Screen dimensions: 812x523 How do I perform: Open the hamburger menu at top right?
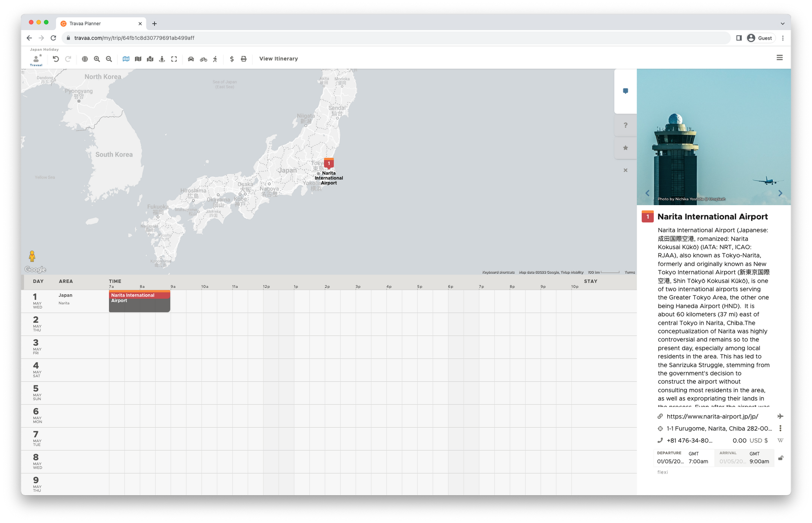[x=779, y=58]
